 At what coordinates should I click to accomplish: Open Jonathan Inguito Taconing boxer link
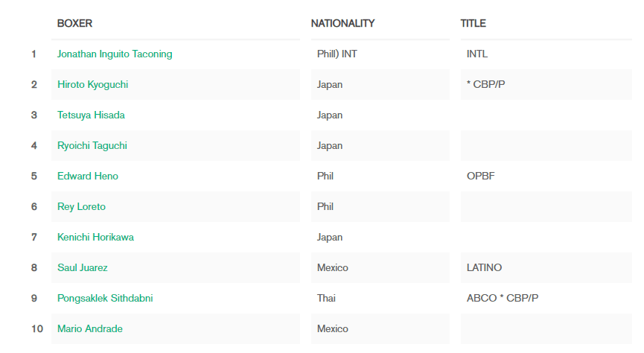coord(115,54)
